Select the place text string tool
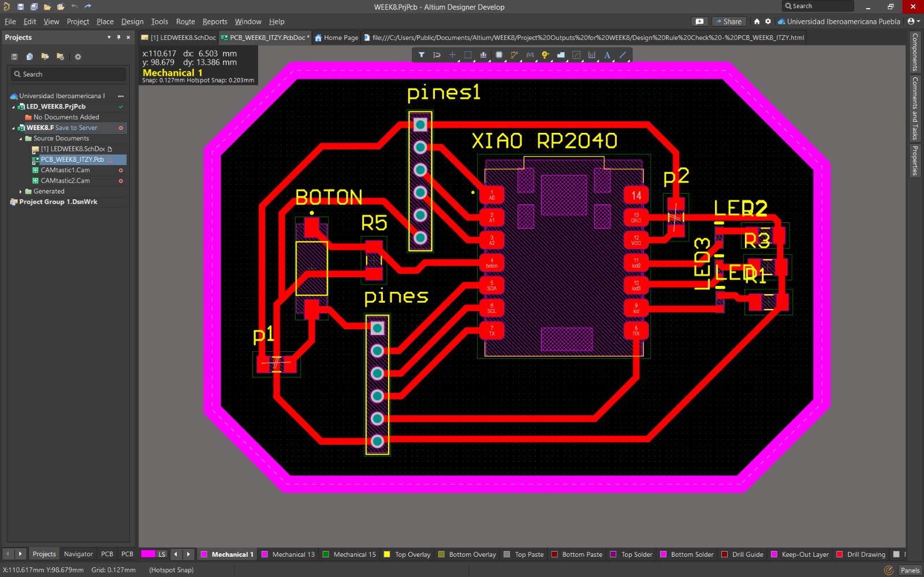924x577 pixels. click(x=607, y=55)
